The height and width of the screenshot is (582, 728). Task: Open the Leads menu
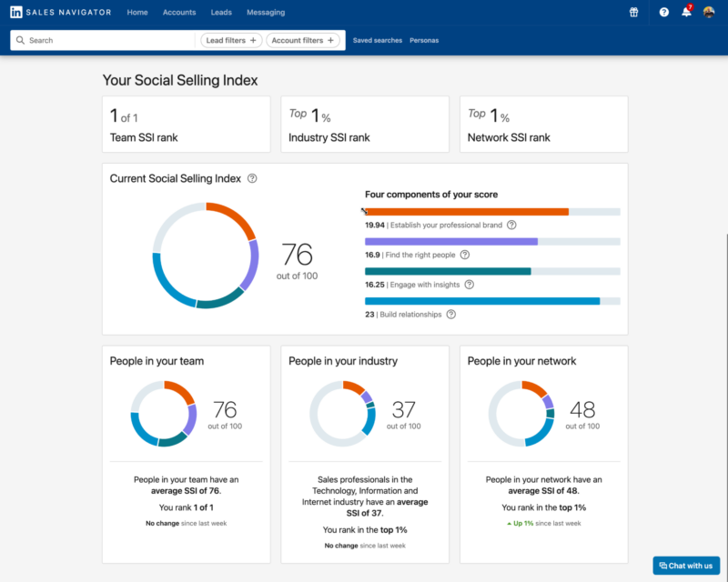pyautogui.click(x=221, y=13)
